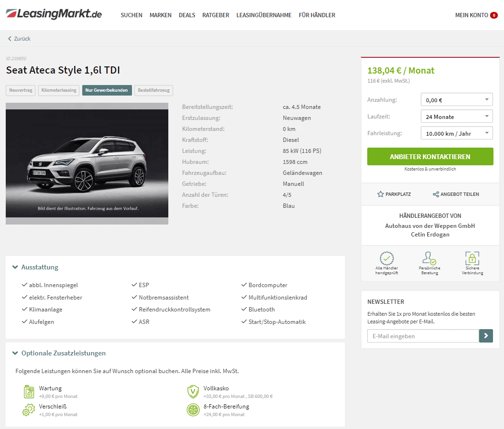
Task: Open the Deals menu item
Action: tap(187, 15)
